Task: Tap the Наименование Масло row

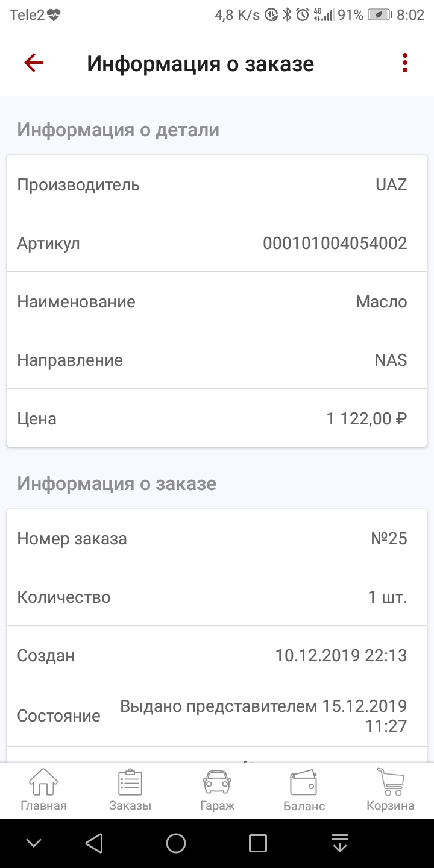Action: coord(217,301)
